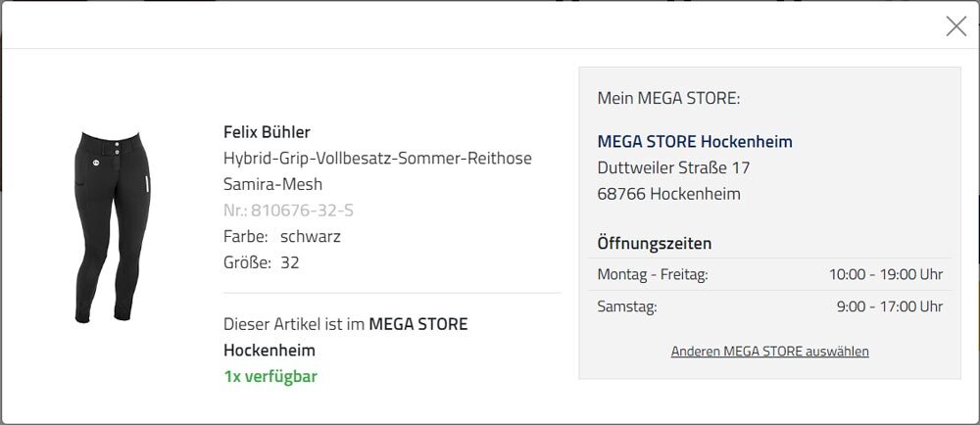Click the Größe 32 size label
The height and width of the screenshot is (425, 980).
pyautogui.click(x=262, y=262)
